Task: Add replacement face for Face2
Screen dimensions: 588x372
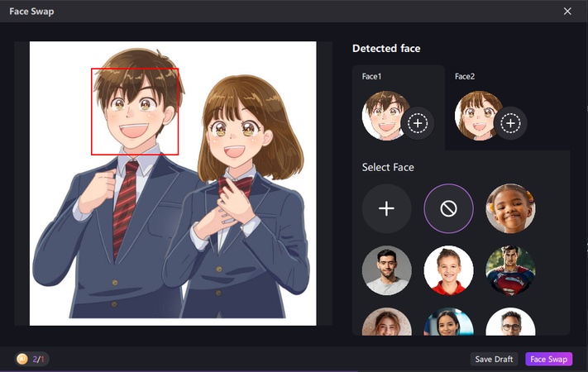Action: click(x=510, y=123)
